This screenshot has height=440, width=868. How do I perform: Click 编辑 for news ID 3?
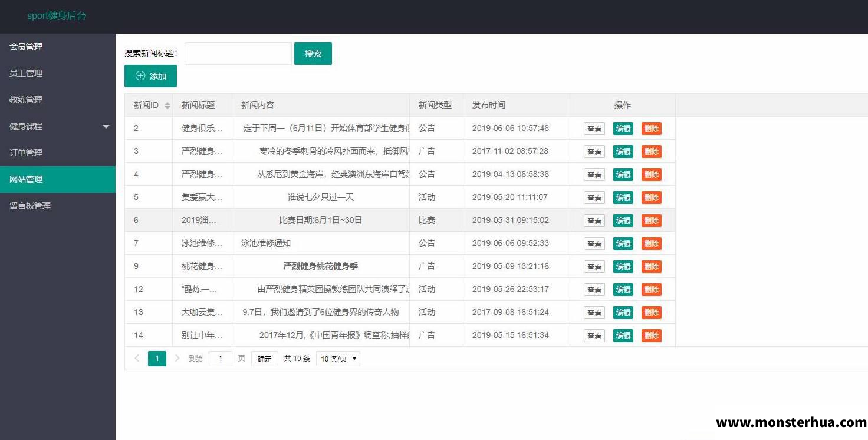coord(623,152)
